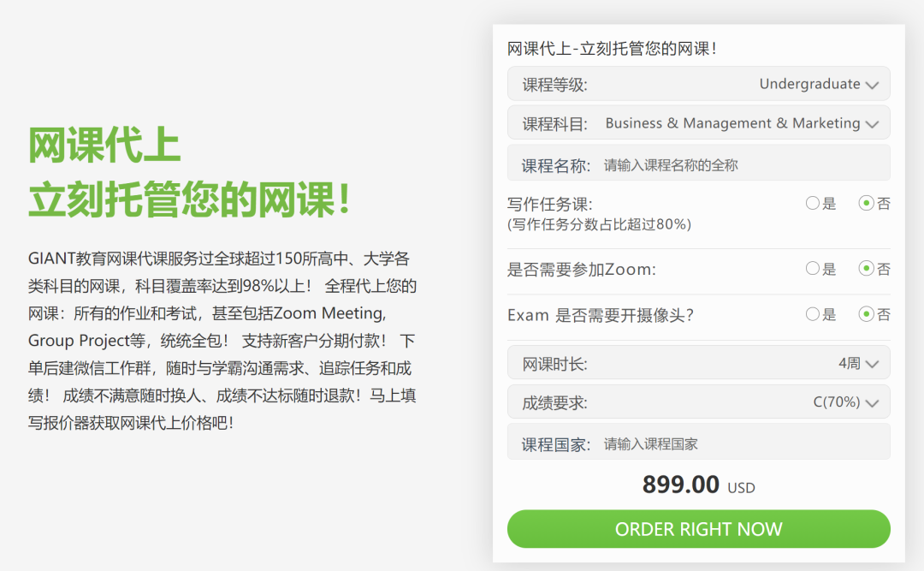Expand the 成绩要求 C(70%) dropdown
This screenshot has width=924, height=571.
pyautogui.click(x=698, y=402)
